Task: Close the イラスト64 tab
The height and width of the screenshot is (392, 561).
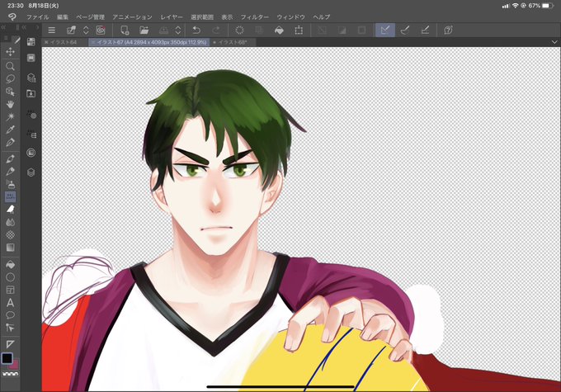Action: [x=46, y=42]
